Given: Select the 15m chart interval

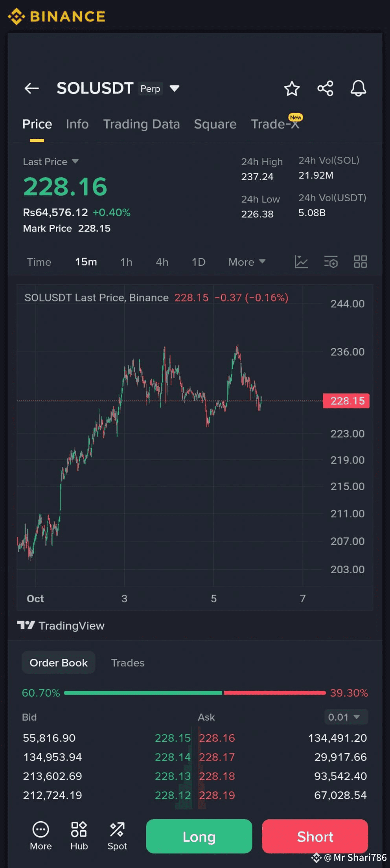Looking at the screenshot, I should click(86, 262).
